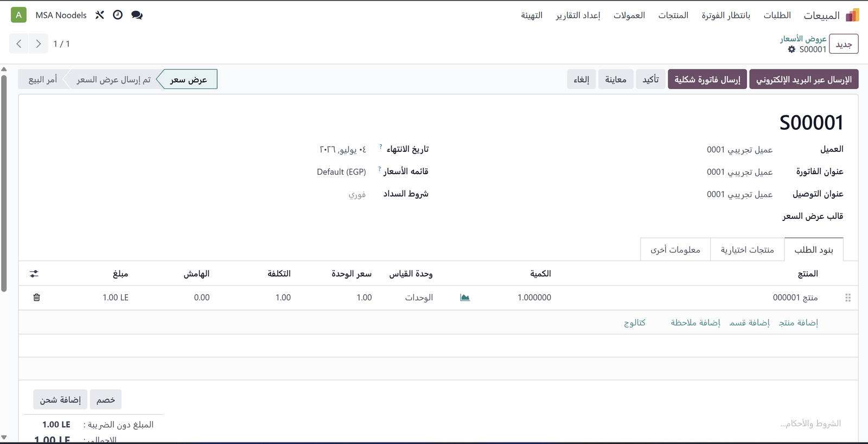Open the gear menu next to S00001
The height and width of the screenshot is (444, 868).
pyautogui.click(x=792, y=49)
